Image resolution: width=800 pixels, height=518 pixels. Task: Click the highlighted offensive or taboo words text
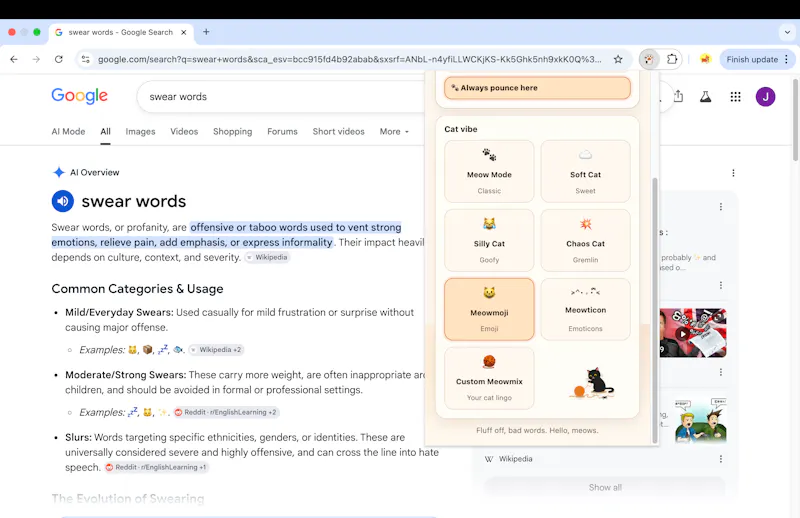[x=227, y=235]
